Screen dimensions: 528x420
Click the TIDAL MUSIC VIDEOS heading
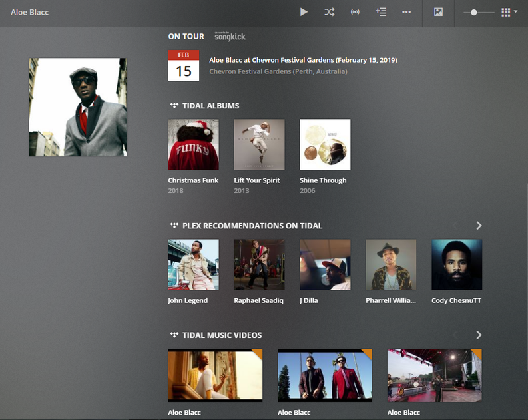pos(222,335)
